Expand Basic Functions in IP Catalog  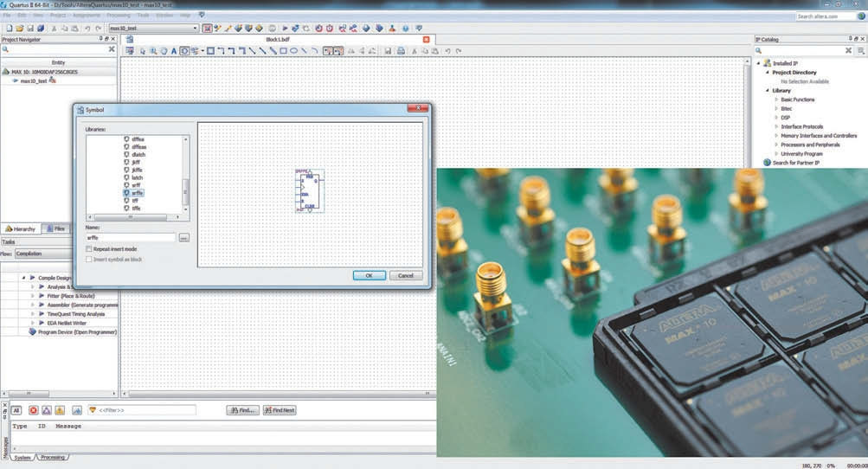tap(776, 100)
